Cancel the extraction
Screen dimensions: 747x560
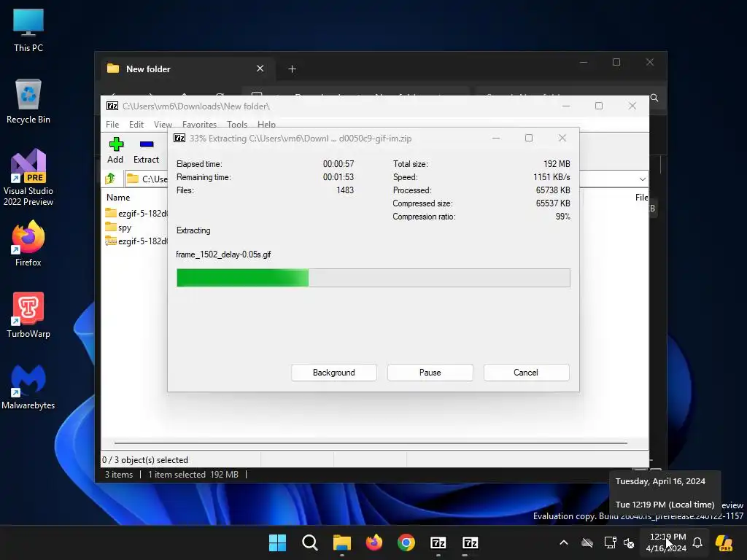coord(526,373)
